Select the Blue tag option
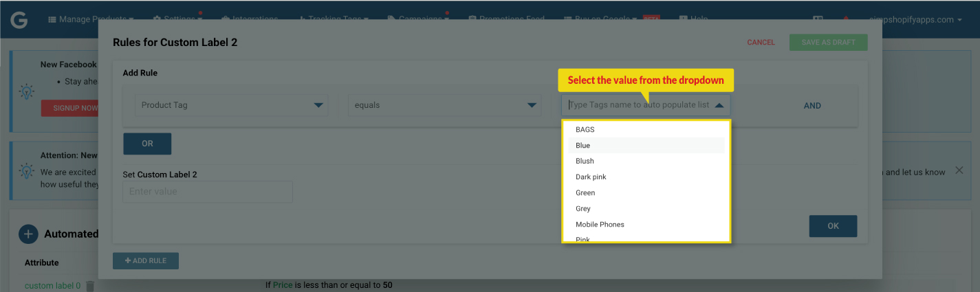This screenshot has width=980, height=292. point(646,145)
